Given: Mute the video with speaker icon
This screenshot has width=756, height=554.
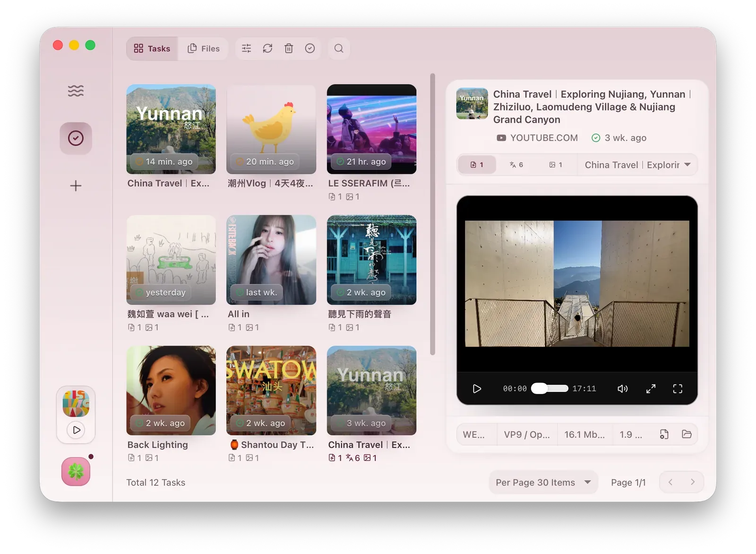Looking at the screenshot, I should (x=622, y=389).
